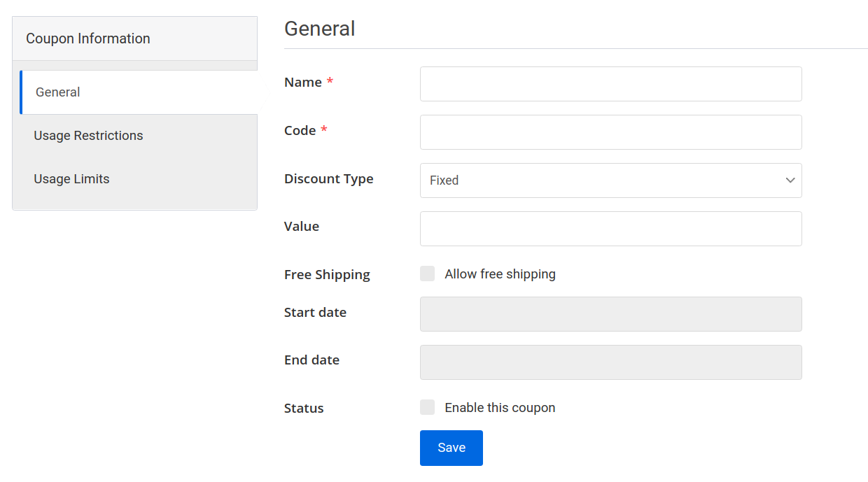Select Fixed in the Discount Type selector

609,180
